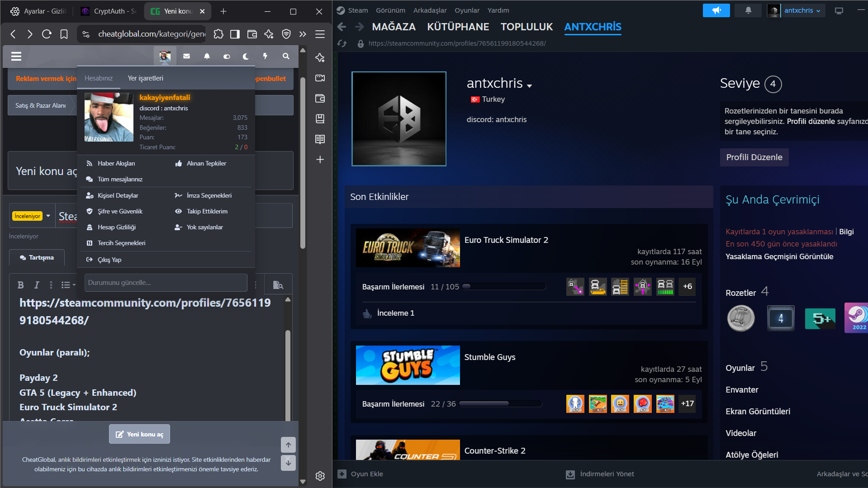Click the Steam announcements megaphone button
868x488 pixels.
[716, 10]
